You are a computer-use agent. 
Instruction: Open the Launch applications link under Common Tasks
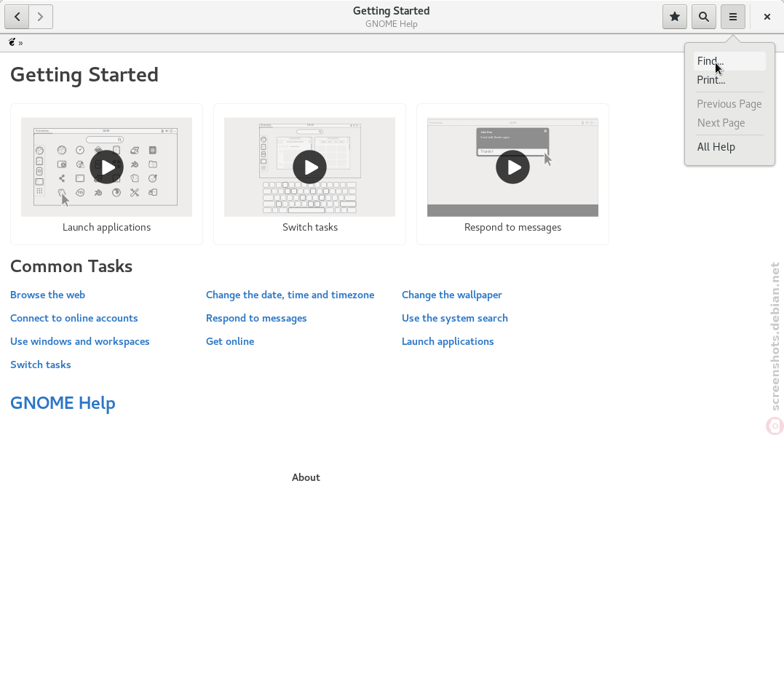pos(448,341)
